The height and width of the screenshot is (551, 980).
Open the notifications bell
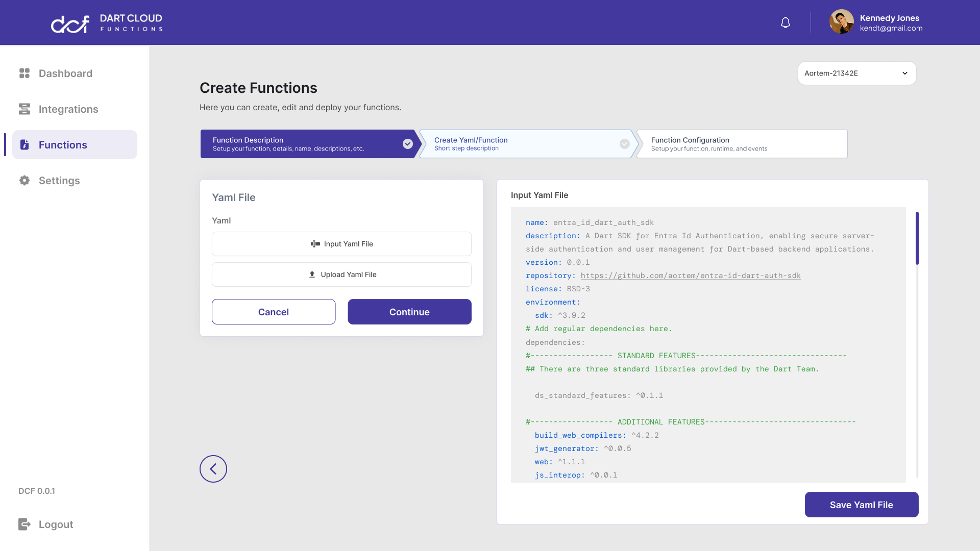pos(786,22)
